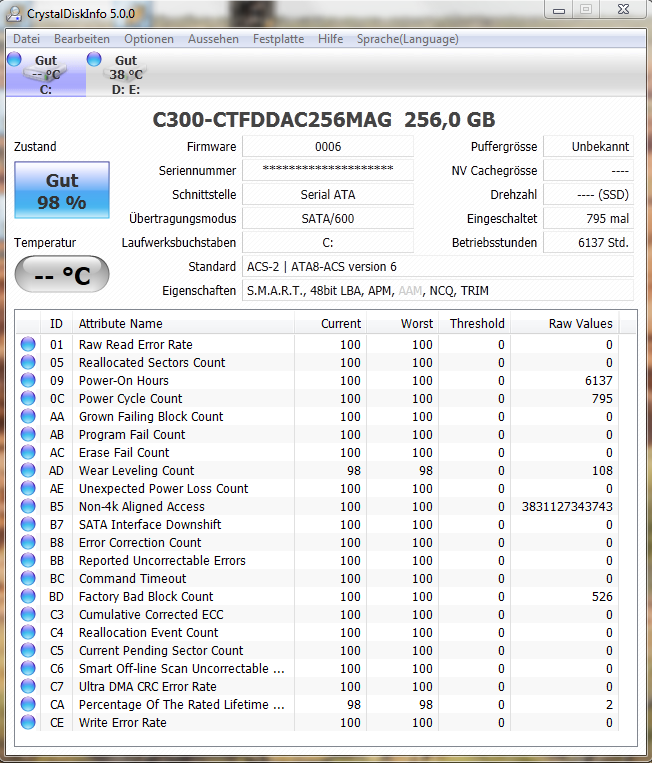Click status orb of Raw Read Error Rate
The height and width of the screenshot is (763, 652).
click(28, 344)
